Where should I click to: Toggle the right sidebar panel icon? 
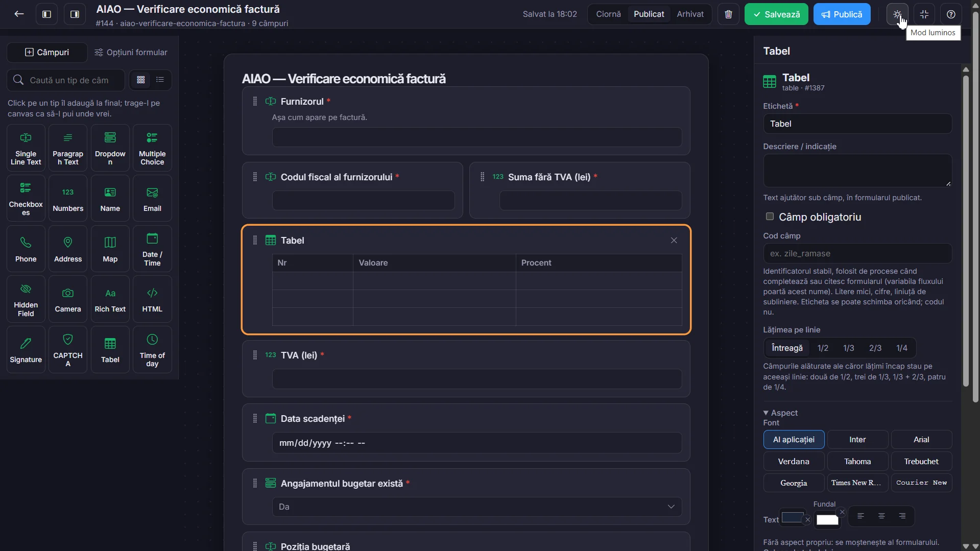coord(75,14)
